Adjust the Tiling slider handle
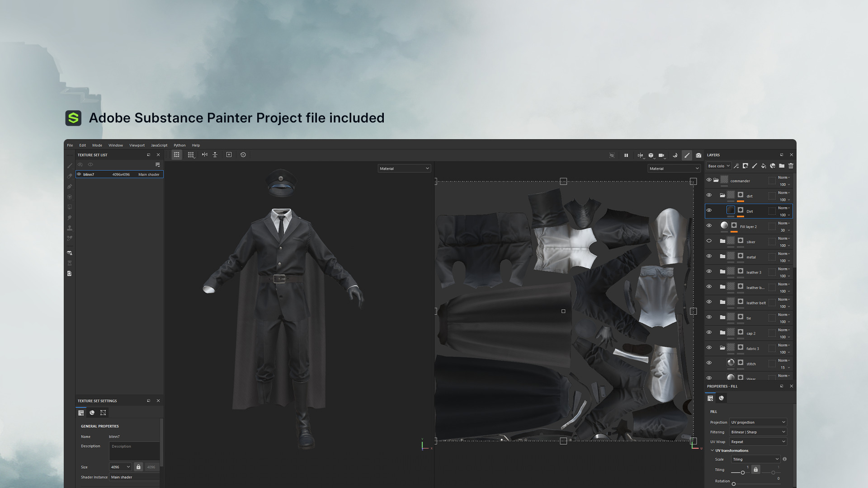The width and height of the screenshot is (868, 488). coord(742,473)
